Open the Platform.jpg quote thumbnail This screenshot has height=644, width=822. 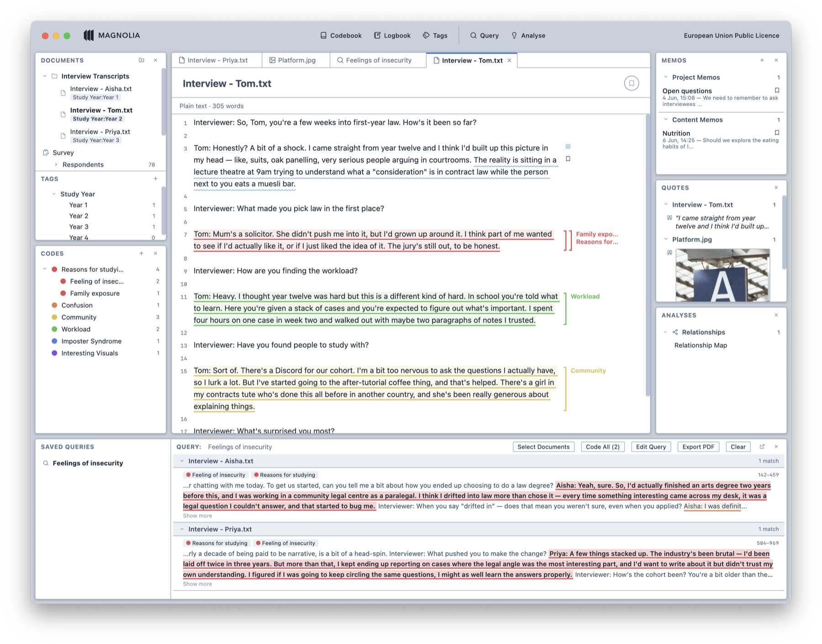[x=722, y=275]
